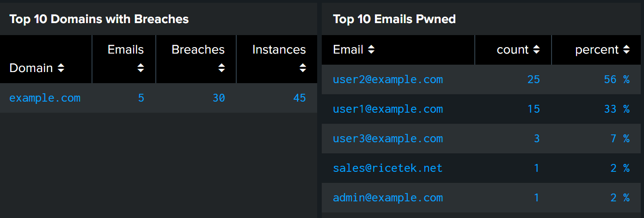The height and width of the screenshot is (218, 644).
Task: Click Top 10 Emails Pwned panel title
Action: pyautogui.click(x=394, y=19)
